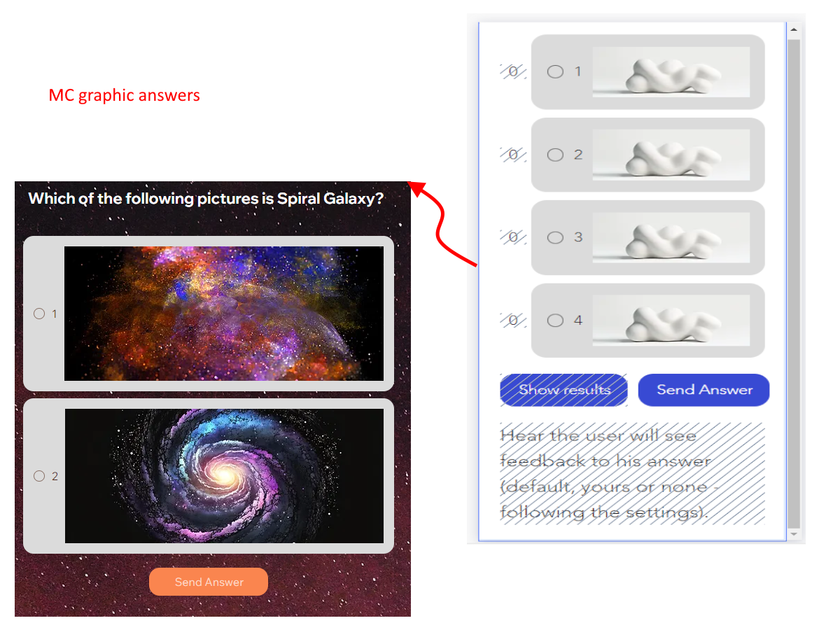Click the blue Send Answer button
This screenshot has height=630, width=840.
[x=704, y=390]
